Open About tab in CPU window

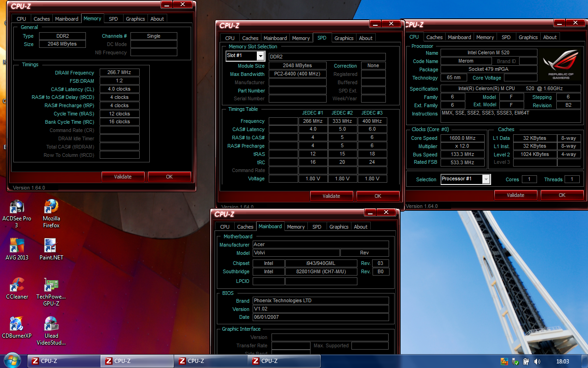point(550,37)
